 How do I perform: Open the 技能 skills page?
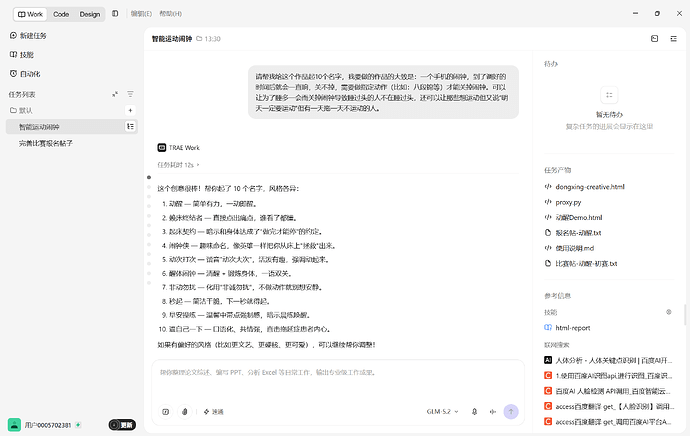pos(22,55)
